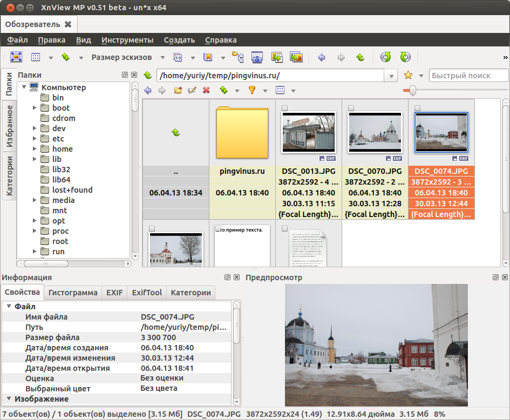
Task: Click the yellow favorites star icon
Action: [x=408, y=76]
